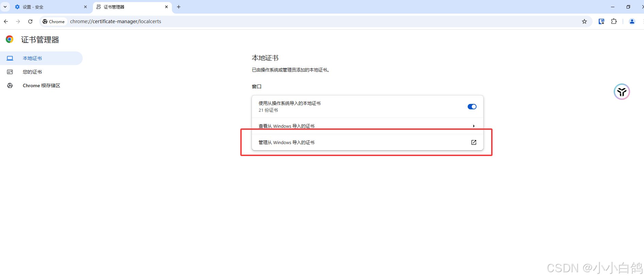Open the Chrome profile avatar

click(x=632, y=21)
